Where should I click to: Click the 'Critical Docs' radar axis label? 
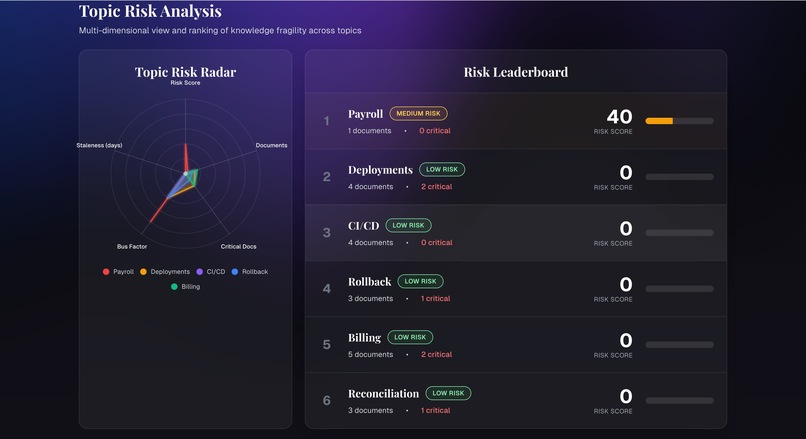coord(239,247)
